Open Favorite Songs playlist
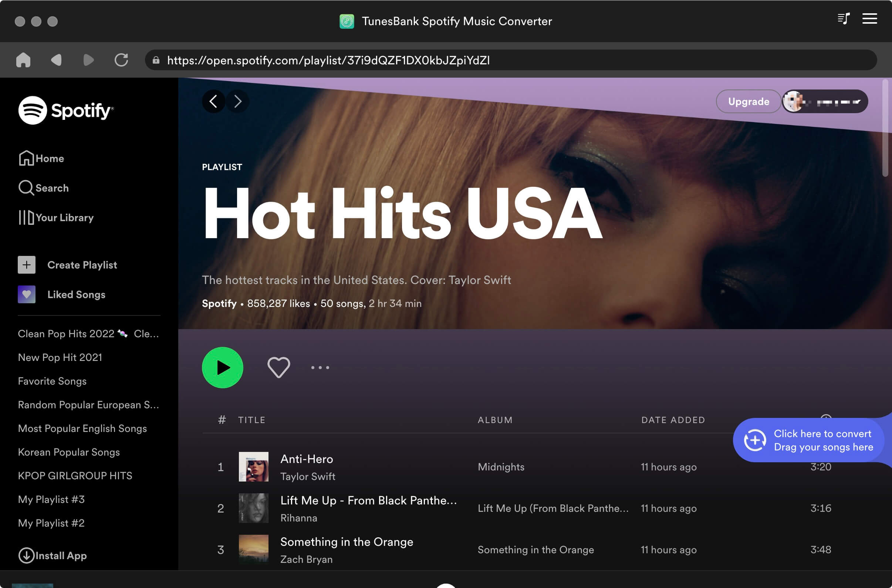 [x=52, y=381]
